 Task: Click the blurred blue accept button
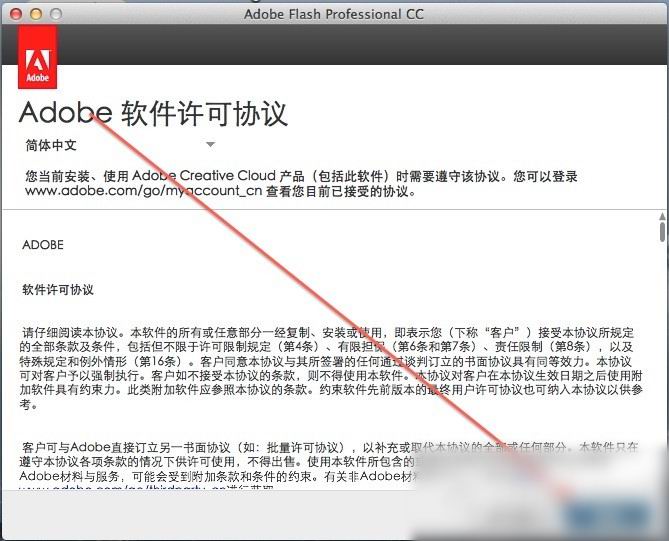[x=608, y=515]
